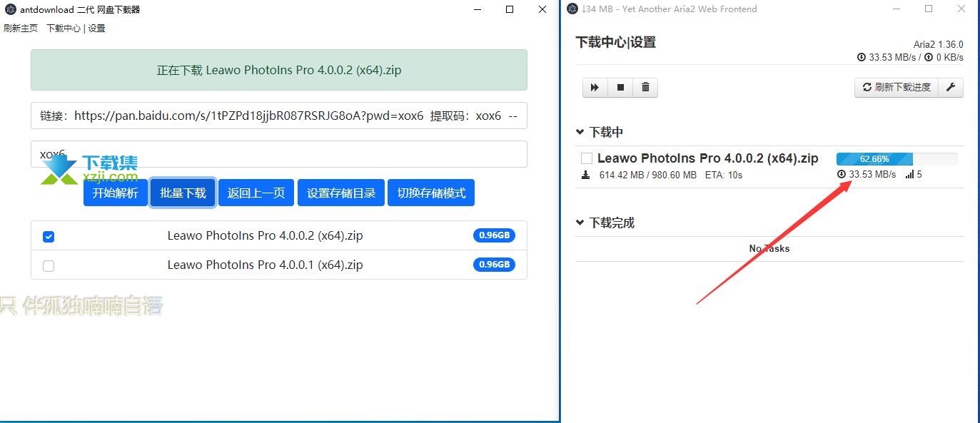Click the upload speed icon beside 0 KB/s

pyautogui.click(x=929, y=58)
